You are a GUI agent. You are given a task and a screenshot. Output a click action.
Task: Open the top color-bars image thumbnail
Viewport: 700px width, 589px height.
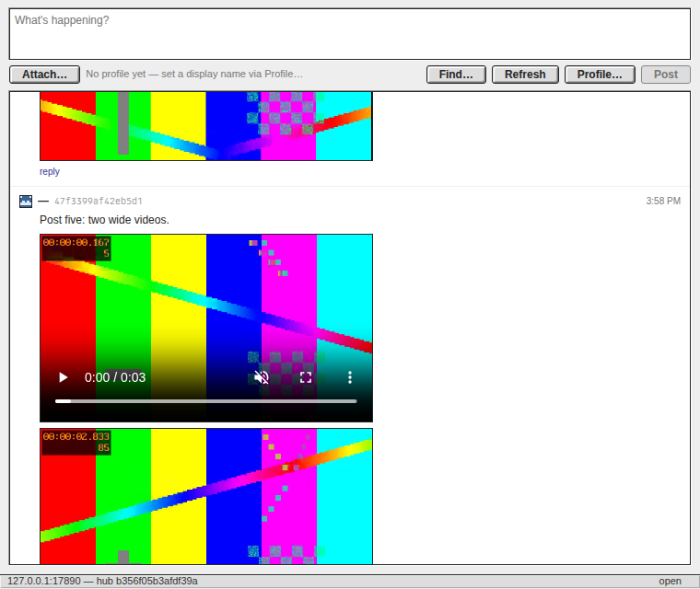click(206, 126)
